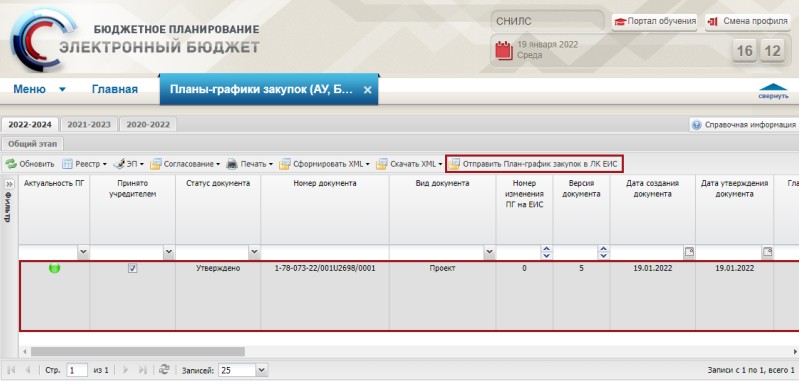The height and width of the screenshot is (381, 799).
Task: Go to previous page button
Action: [x=28, y=370]
